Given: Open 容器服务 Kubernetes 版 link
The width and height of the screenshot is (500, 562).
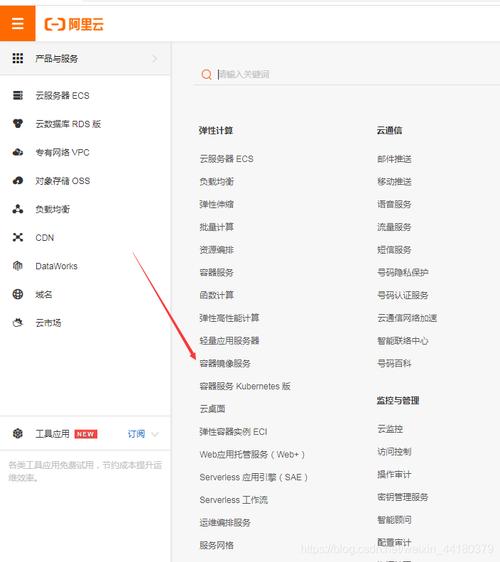Looking at the screenshot, I should tap(245, 386).
